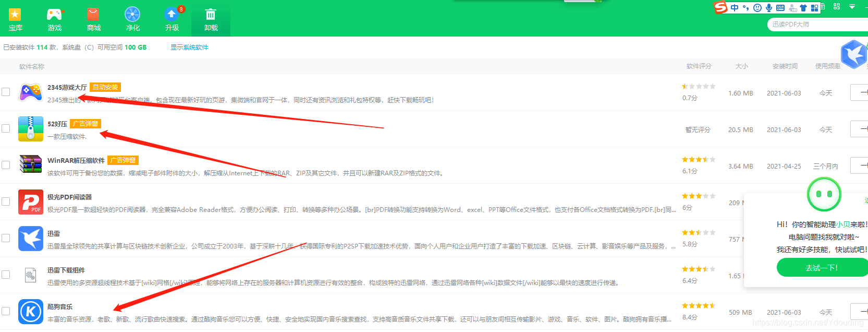Click the 2345游戏大厅 gamepad icon
This screenshot has height=332, width=868.
tap(31, 92)
